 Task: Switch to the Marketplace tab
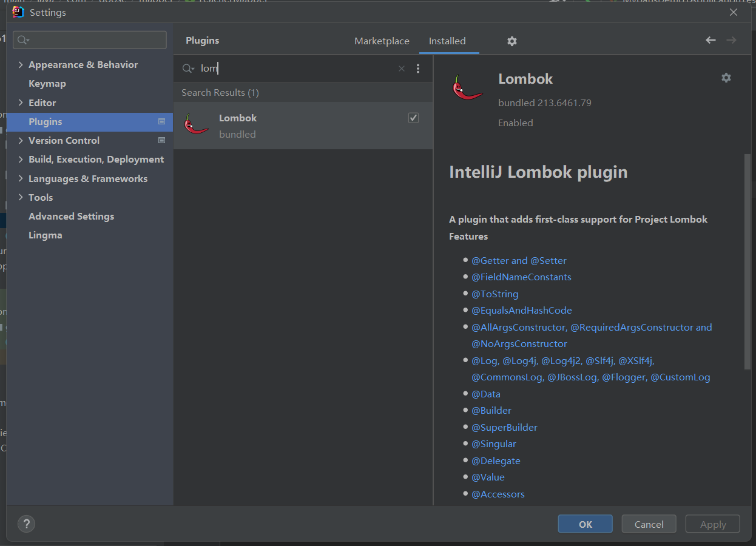[x=382, y=41]
